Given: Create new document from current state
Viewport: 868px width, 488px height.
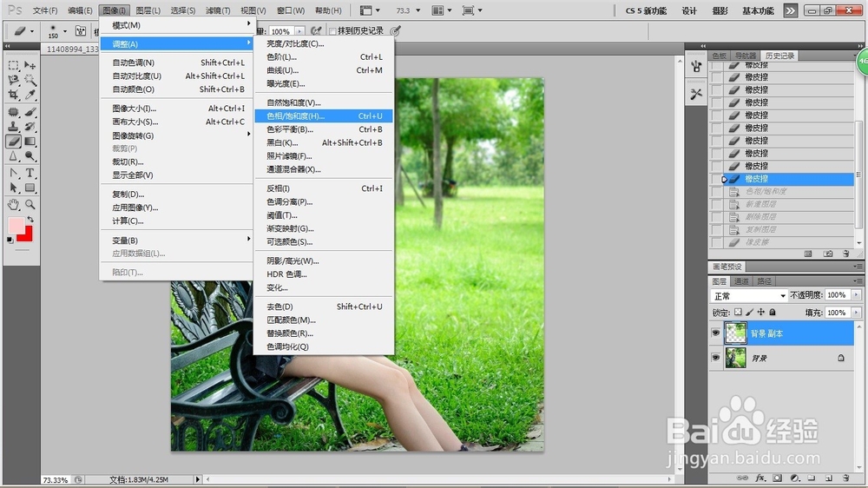Looking at the screenshot, I should point(807,254).
